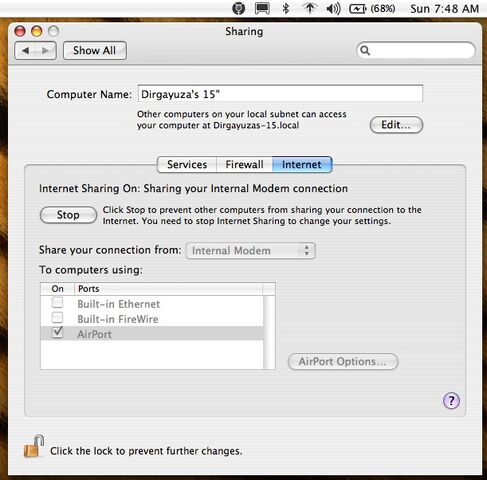The image size is (487, 480).
Task: Switch to the Services tab
Action: pyautogui.click(x=187, y=164)
